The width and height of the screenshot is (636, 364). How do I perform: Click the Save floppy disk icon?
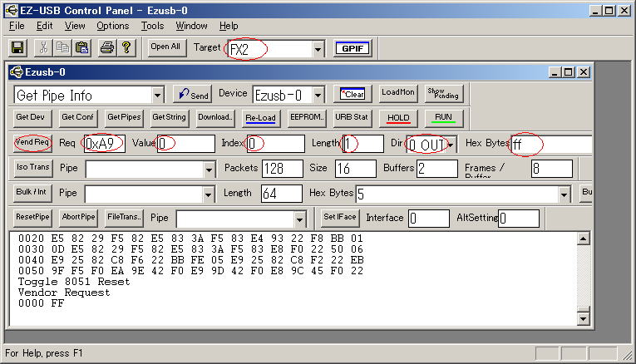(x=17, y=48)
